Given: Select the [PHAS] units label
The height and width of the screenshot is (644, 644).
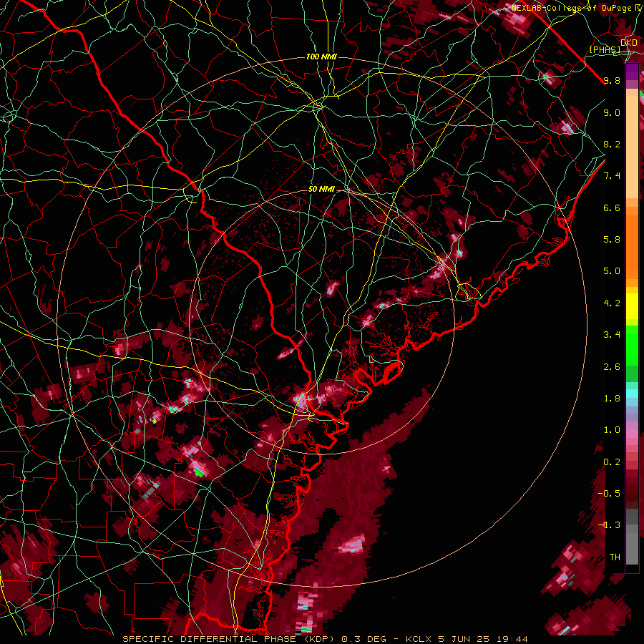Looking at the screenshot, I should point(605,50).
